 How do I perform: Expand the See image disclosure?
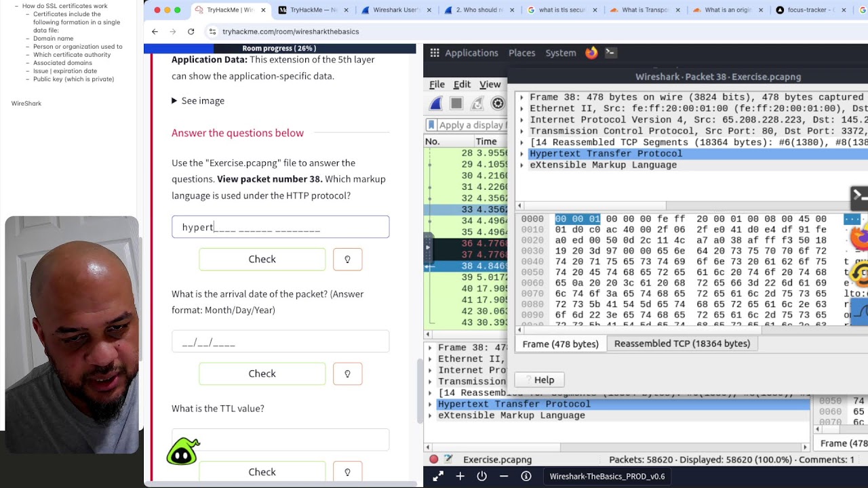(x=198, y=100)
